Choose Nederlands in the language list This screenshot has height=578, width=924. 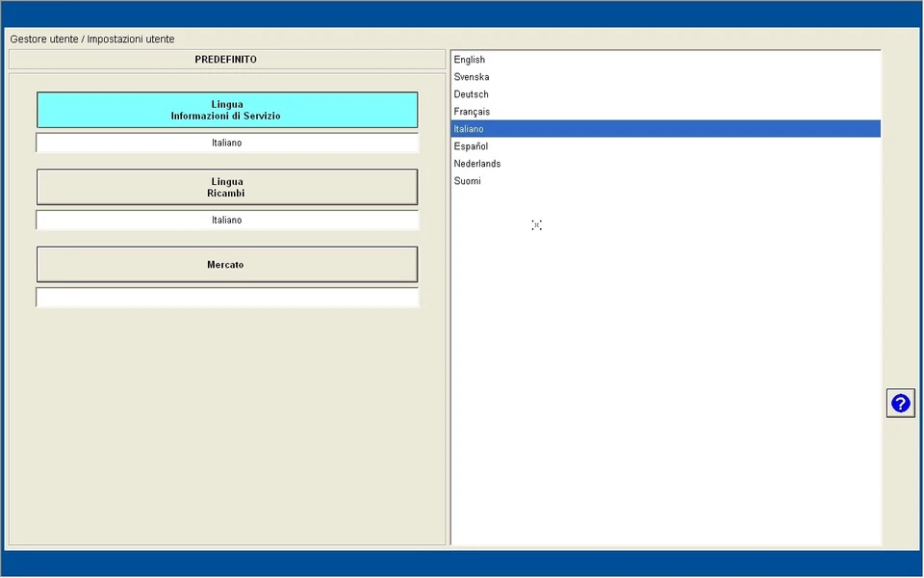coord(666,164)
